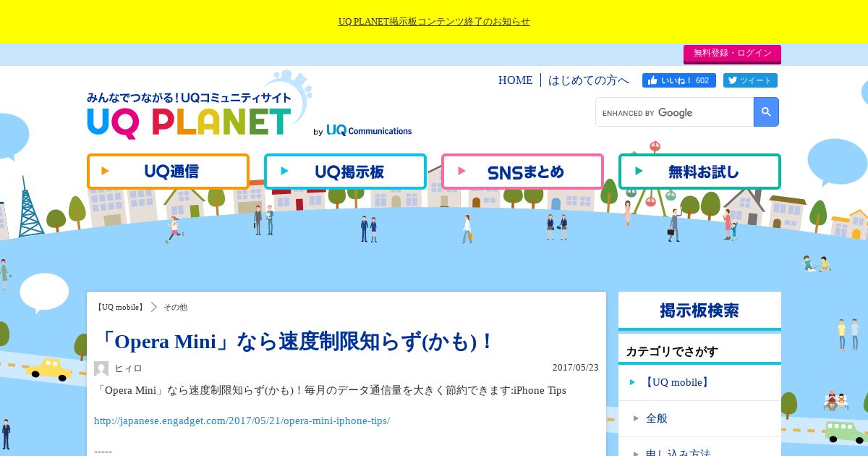Open the user name ヒィロ
Screen dimensions: 868x456
(x=129, y=368)
